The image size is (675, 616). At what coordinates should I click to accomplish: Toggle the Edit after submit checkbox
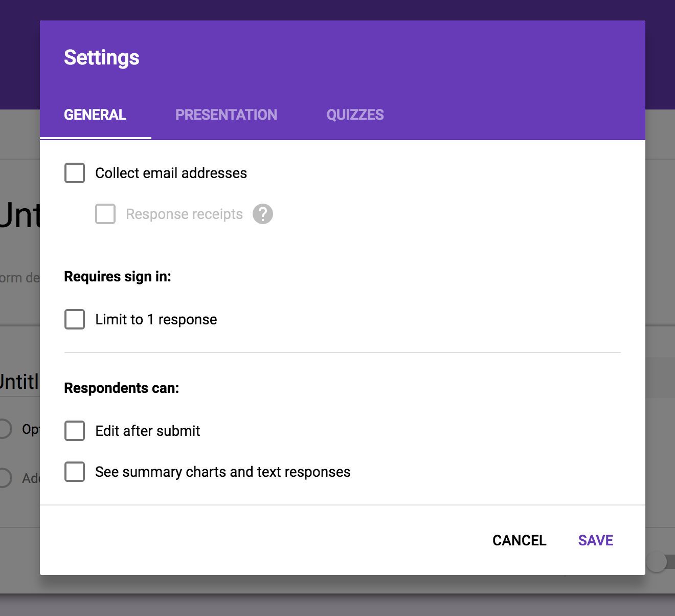[x=75, y=431]
